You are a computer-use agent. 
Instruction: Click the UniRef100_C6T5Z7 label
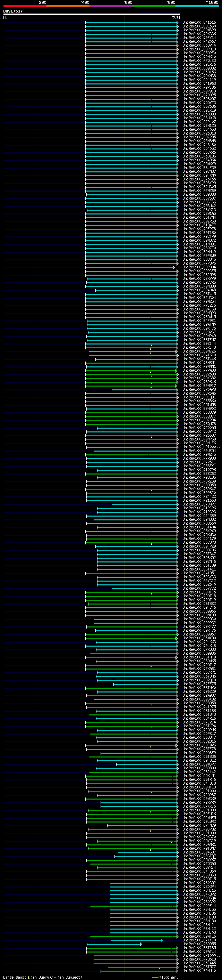pos(199,967)
